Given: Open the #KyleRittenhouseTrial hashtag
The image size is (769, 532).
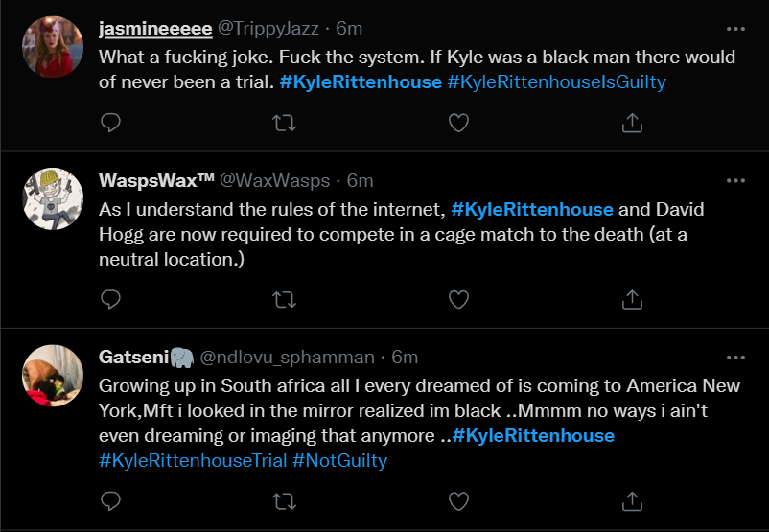Looking at the screenshot, I should (193, 461).
